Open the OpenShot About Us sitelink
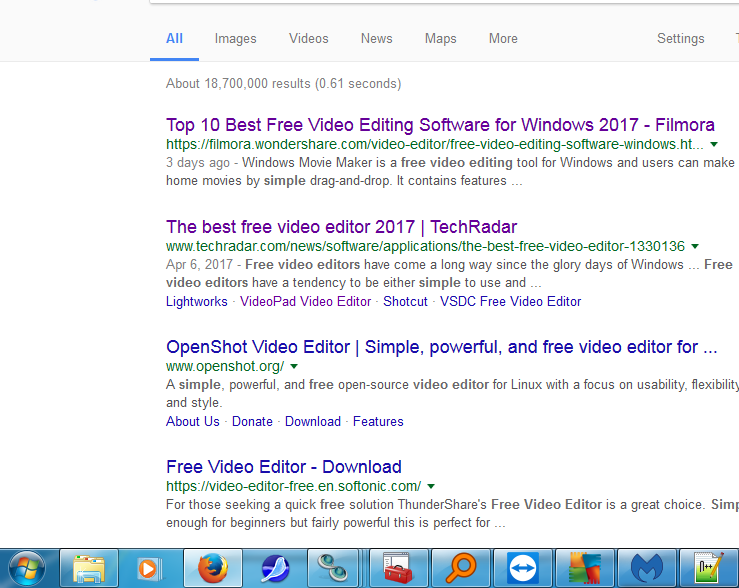Image resolution: width=739 pixels, height=588 pixels. 193,422
